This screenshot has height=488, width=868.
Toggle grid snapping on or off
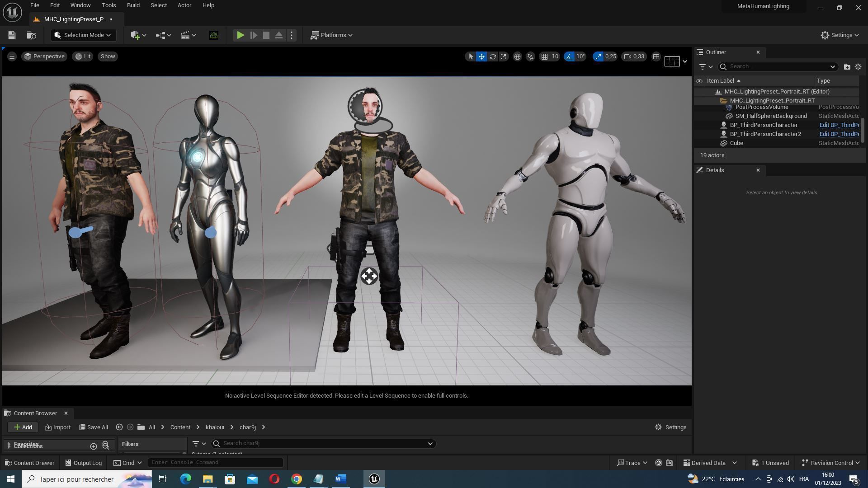point(545,56)
